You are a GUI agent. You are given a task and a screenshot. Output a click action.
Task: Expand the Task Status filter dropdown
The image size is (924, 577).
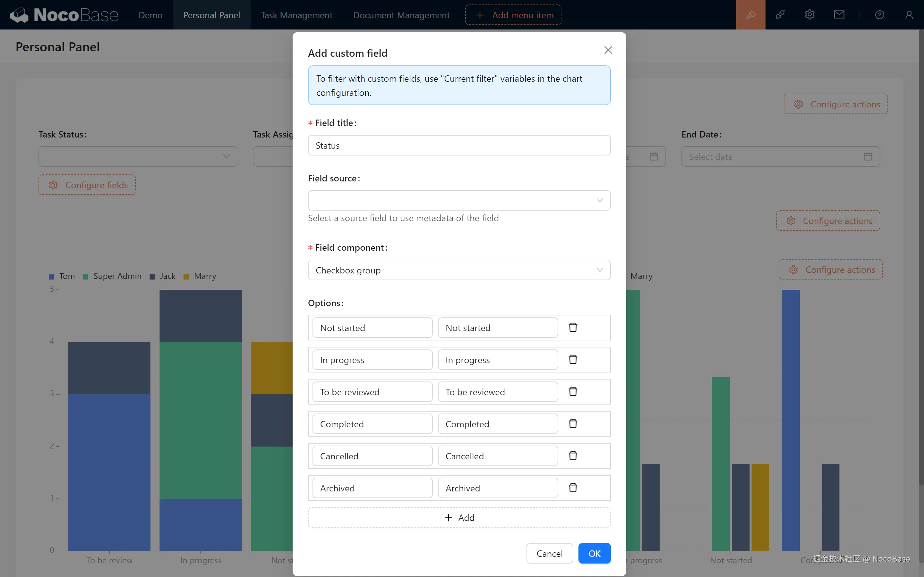click(x=137, y=156)
